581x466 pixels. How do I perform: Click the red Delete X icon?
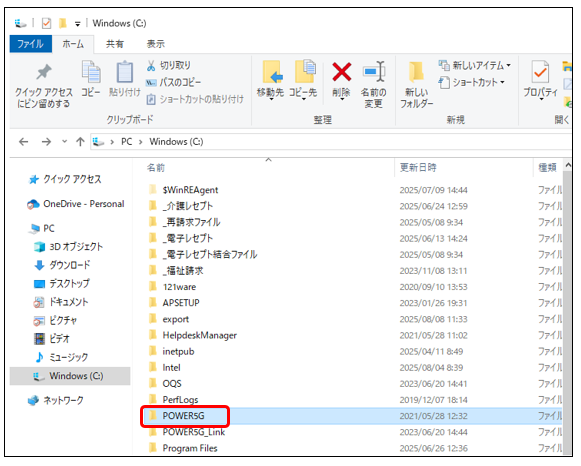[341, 72]
